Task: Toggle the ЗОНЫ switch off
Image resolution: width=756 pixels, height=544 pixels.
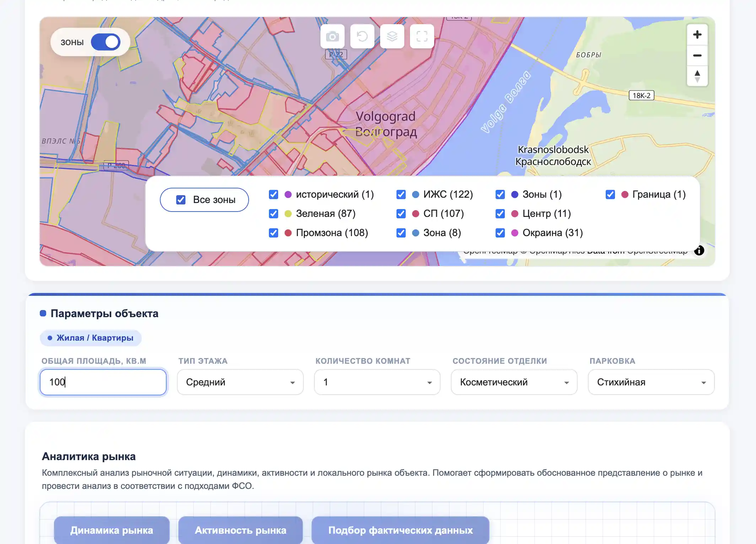Action: tap(106, 42)
